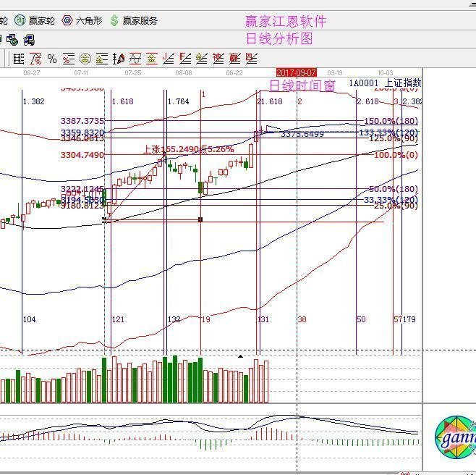The image size is (476, 475).
Task: Click the 1.382 time window ratio label
Action: [x=34, y=101]
